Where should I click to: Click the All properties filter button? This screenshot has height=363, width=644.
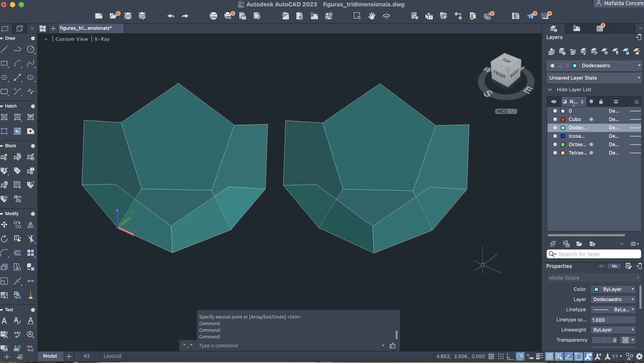[x=601, y=266]
